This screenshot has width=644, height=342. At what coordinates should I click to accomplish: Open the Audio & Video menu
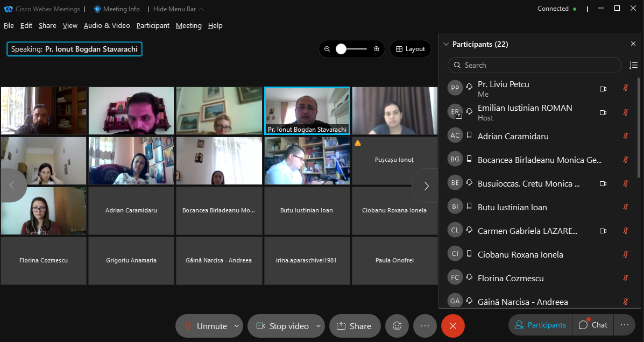107,25
